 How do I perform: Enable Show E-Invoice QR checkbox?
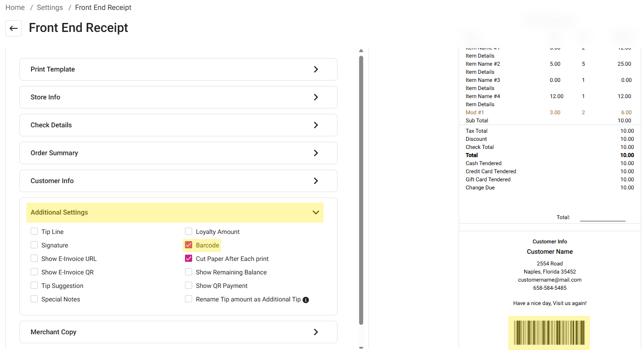coord(34,272)
